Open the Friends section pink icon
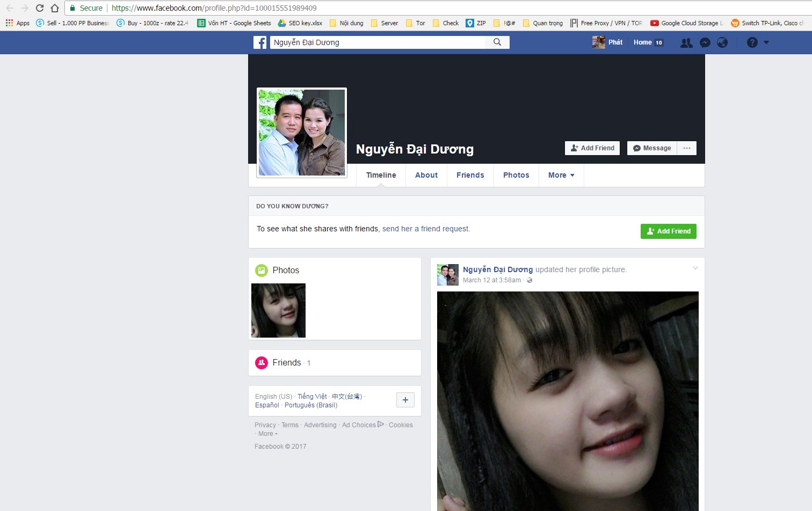This screenshot has height=511, width=812. [x=262, y=363]
